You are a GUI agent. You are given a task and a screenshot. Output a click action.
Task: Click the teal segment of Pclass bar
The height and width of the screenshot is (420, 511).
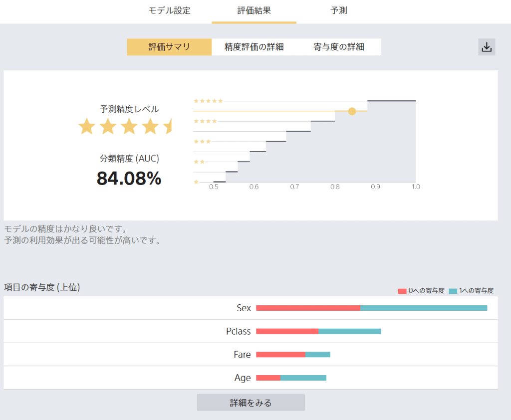click(x=349, y=331)
